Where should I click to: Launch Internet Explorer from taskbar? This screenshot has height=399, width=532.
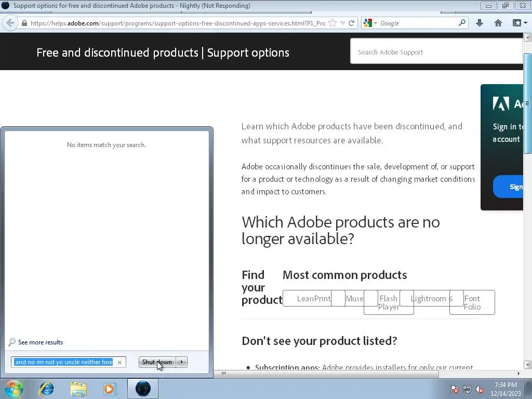(x=46, y=389)
